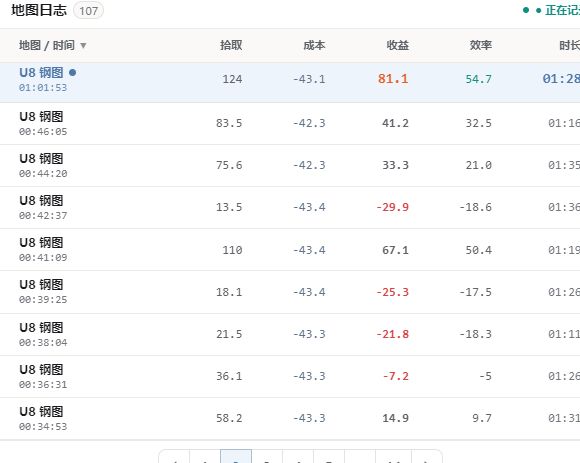Click the efficiency value -18.6
The width and height of the screenshot is (580, 463).
[x=475, y=207]
